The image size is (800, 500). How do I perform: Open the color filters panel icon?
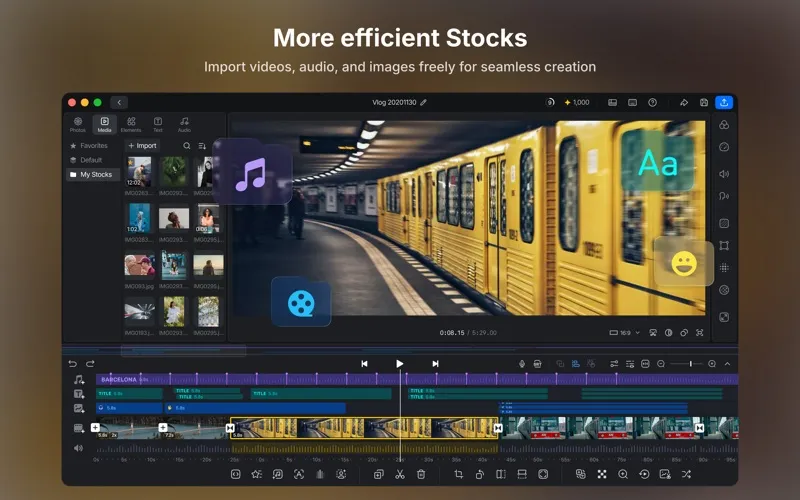tap(724, 125)
